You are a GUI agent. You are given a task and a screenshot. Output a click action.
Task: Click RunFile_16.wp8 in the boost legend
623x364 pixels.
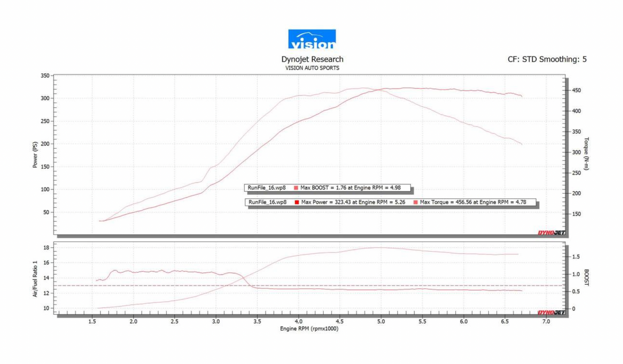266,188
